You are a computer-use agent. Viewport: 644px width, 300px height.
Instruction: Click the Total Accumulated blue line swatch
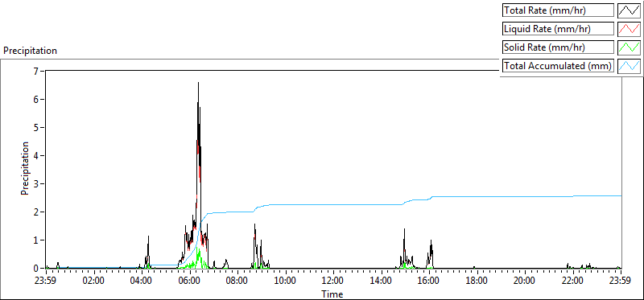click(x=629, y=66)
